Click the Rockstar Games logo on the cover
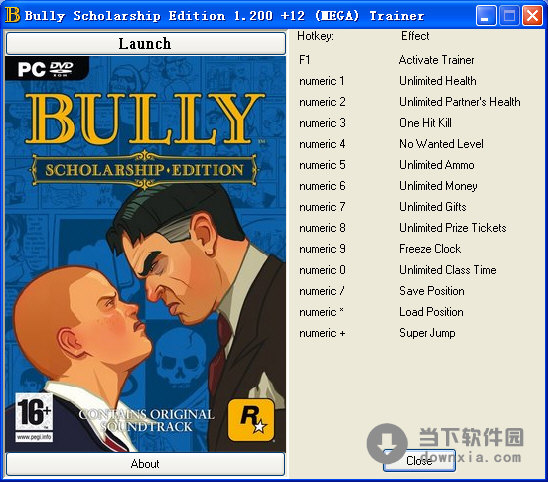Viewport: 548px width, 482px height. tap(251, 420)
